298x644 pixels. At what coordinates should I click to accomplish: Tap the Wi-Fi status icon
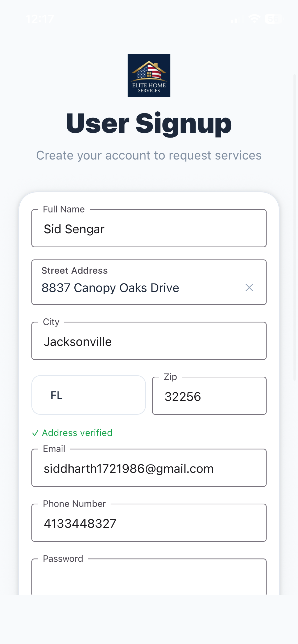(254, 19)
